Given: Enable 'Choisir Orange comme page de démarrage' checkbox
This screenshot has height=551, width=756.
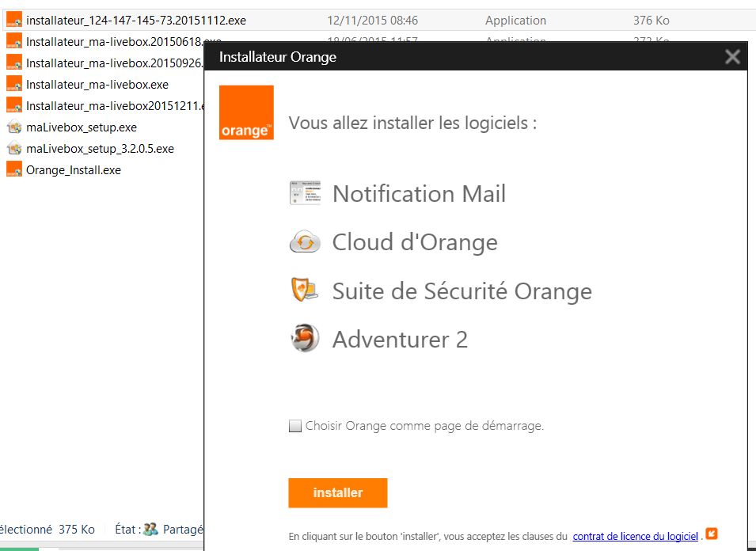Looking at the screenshot, I should click(x=295, y=426).
